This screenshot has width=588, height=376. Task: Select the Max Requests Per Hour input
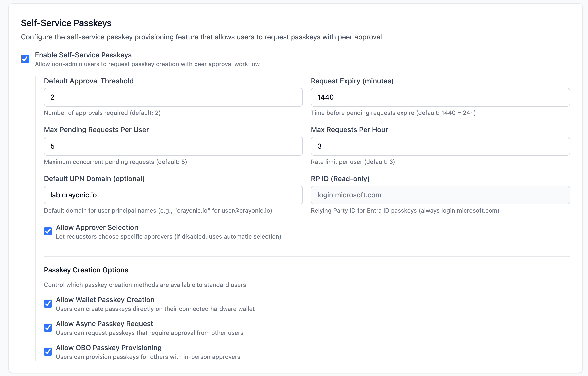[x=440, y=146]
